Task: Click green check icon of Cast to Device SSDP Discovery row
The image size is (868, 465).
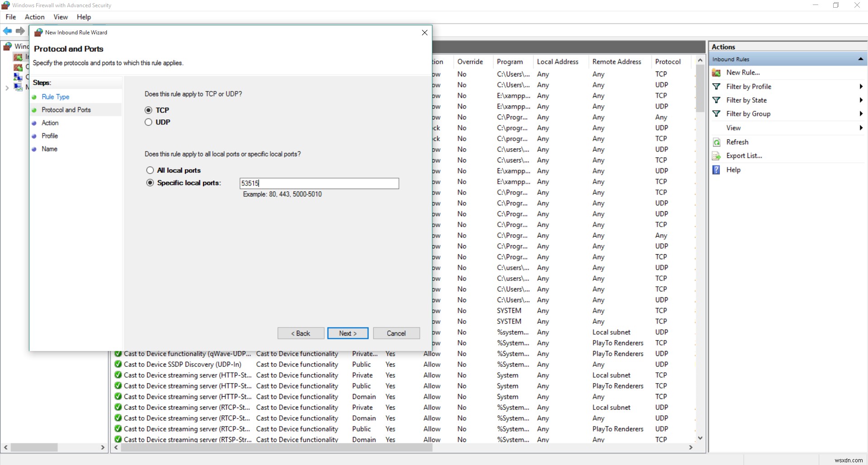Action: (118, 364)
